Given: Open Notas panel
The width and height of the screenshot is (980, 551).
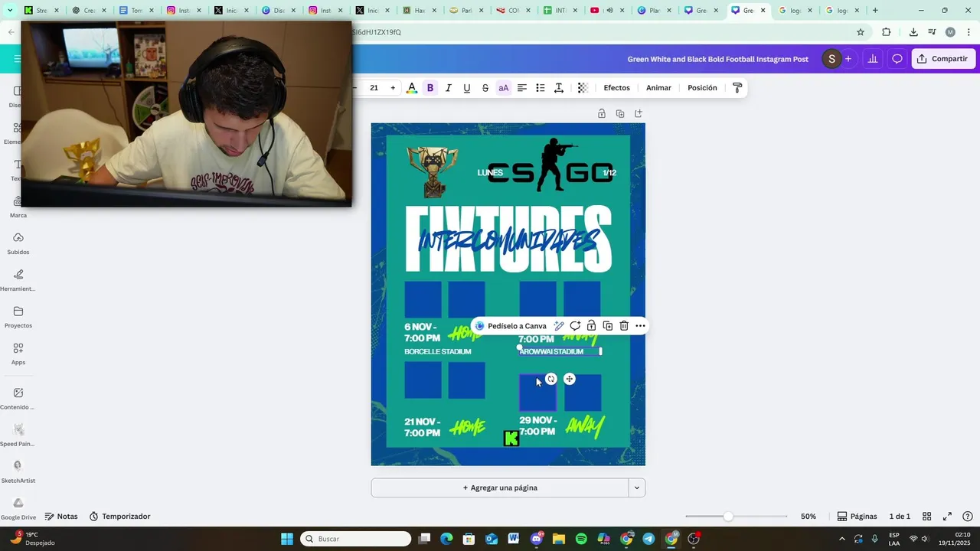Looking at the screenshot, I should 61,517.
